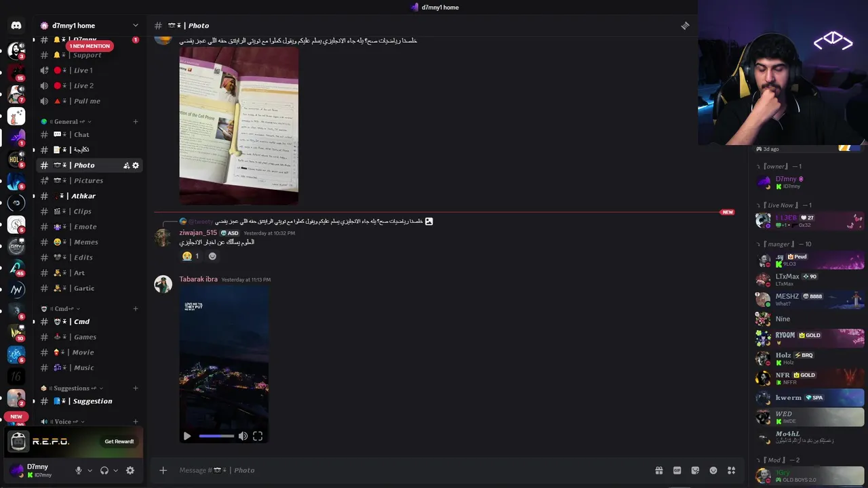The width and height of the screenshot is (868, 488).
Task: Collapse the Suggestions category
Action: click(73, 388)
